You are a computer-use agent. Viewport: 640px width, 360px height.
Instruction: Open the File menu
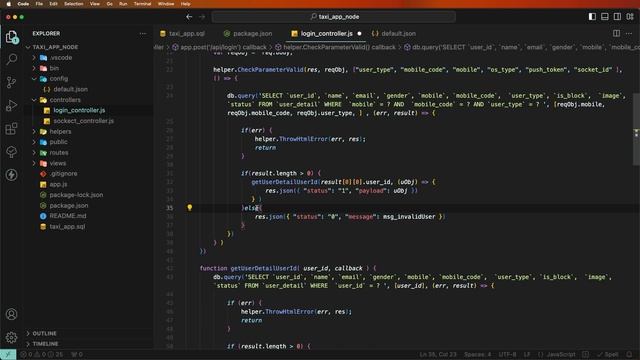click(39, 4)
